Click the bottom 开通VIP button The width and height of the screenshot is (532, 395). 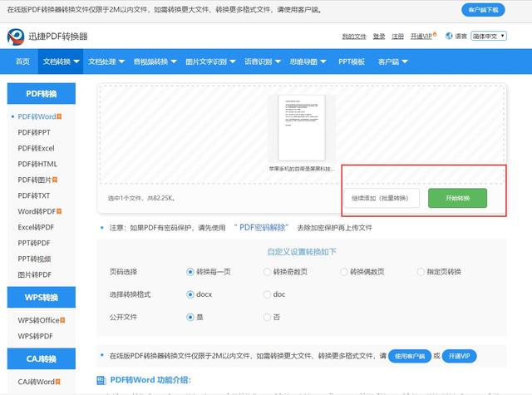(460, 356)
